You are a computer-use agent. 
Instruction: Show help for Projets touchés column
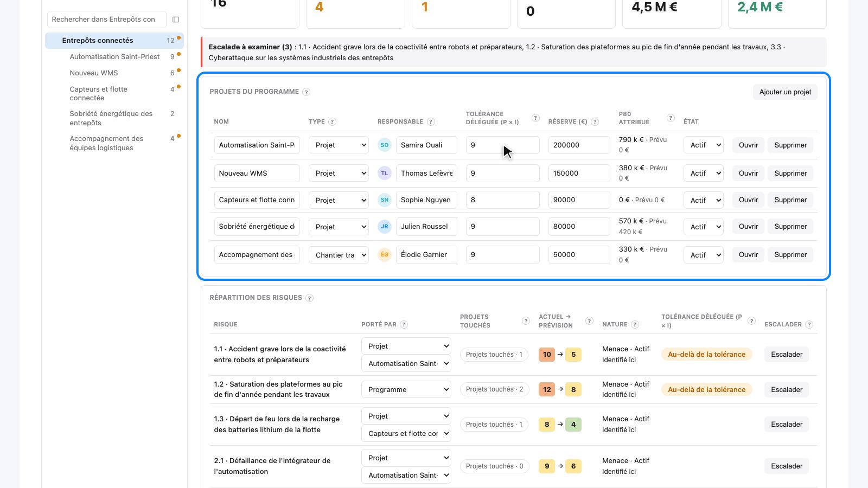pos(526,321)
